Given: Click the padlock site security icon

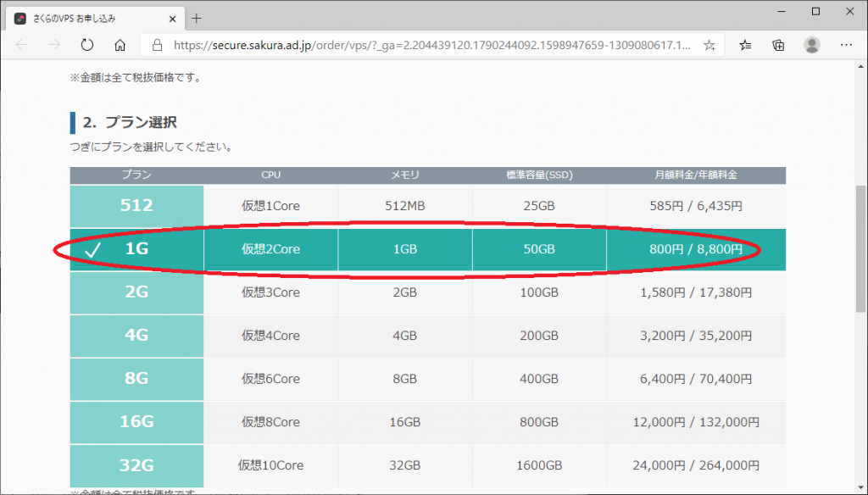Looking at the screenshot, I should click(x=157, y=45).
